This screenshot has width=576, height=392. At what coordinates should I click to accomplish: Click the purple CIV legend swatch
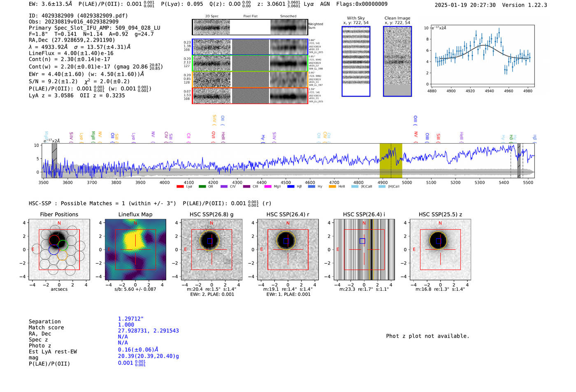click(x=224, y=187)
